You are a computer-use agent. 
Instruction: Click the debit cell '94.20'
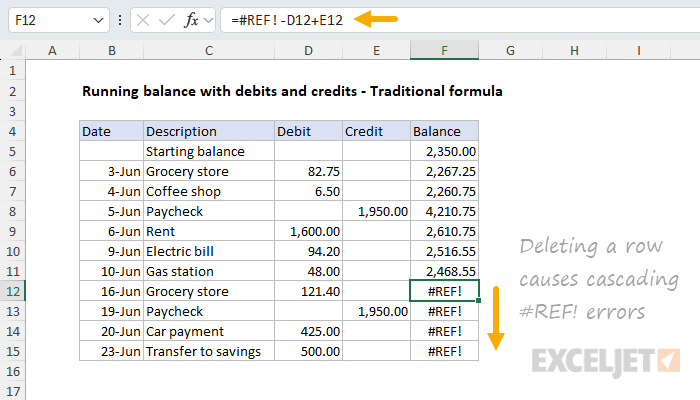(308, 251)
